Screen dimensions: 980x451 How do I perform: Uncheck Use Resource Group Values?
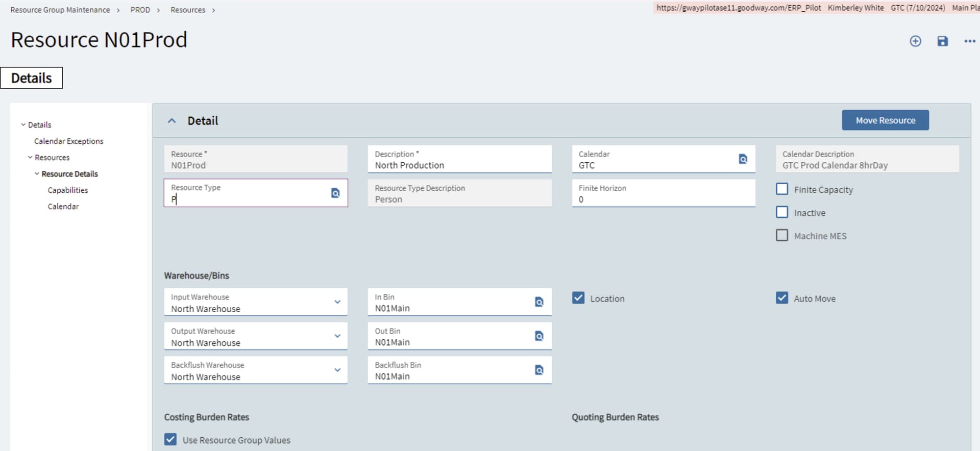click(x=170, y=439)
